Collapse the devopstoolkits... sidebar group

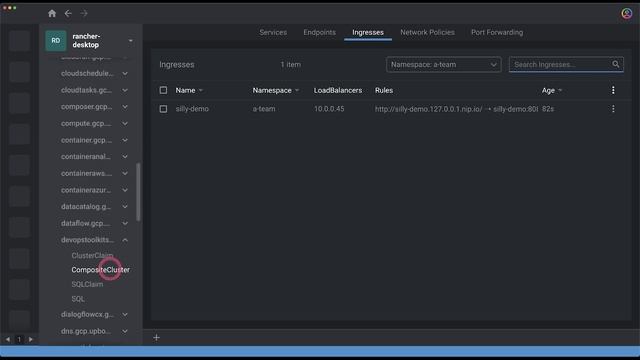point(125,240)
